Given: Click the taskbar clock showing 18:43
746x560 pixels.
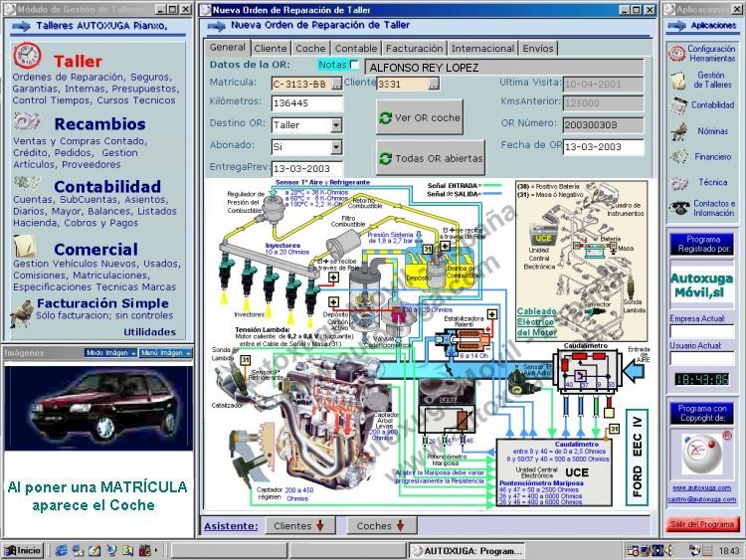Looking at the screenshot, I should (x=729, y=551).
